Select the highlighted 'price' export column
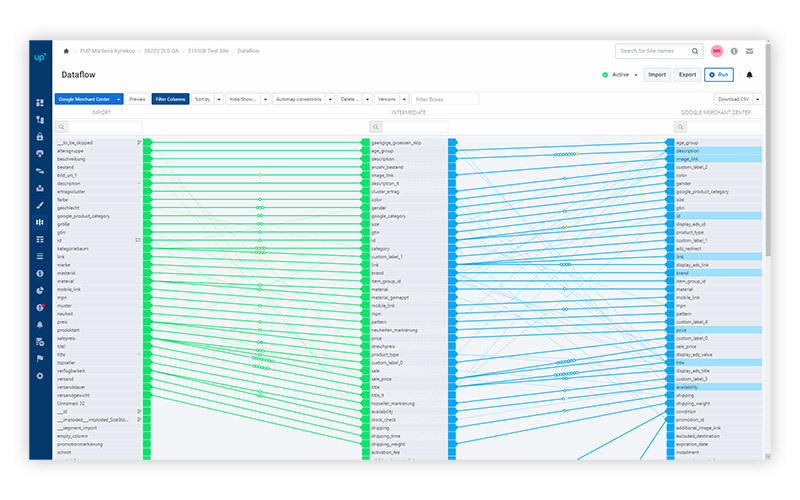Screen dimensions: 800x500 [718, 331]
